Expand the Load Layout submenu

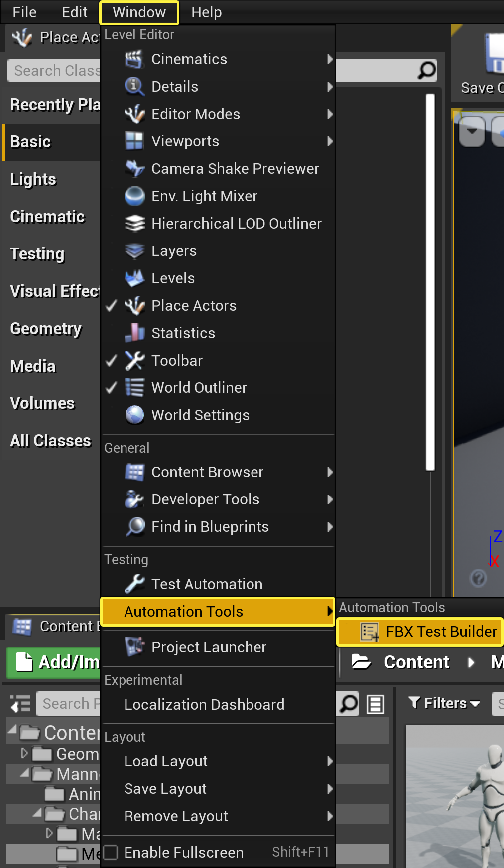point(218,761)
